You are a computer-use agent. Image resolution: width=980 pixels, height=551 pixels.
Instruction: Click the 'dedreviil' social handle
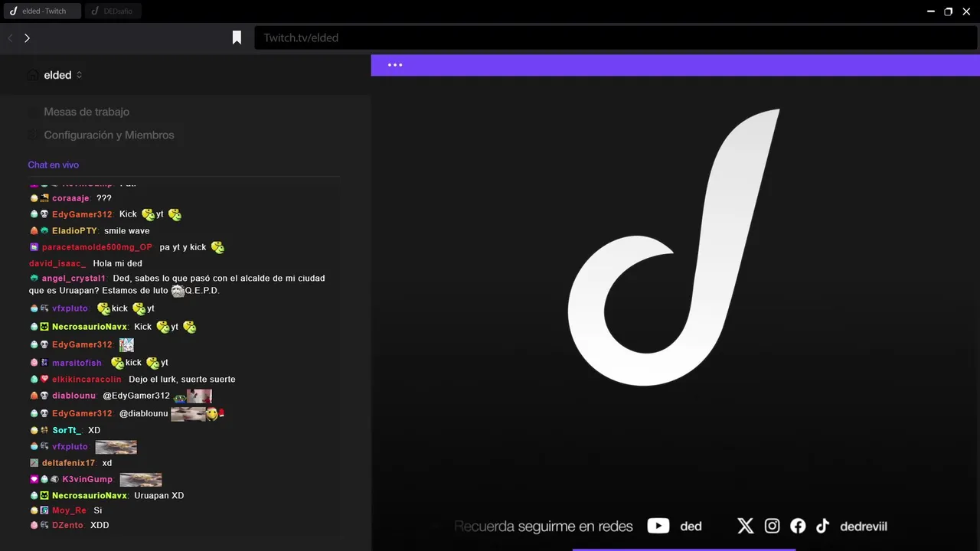pos(863,527)
